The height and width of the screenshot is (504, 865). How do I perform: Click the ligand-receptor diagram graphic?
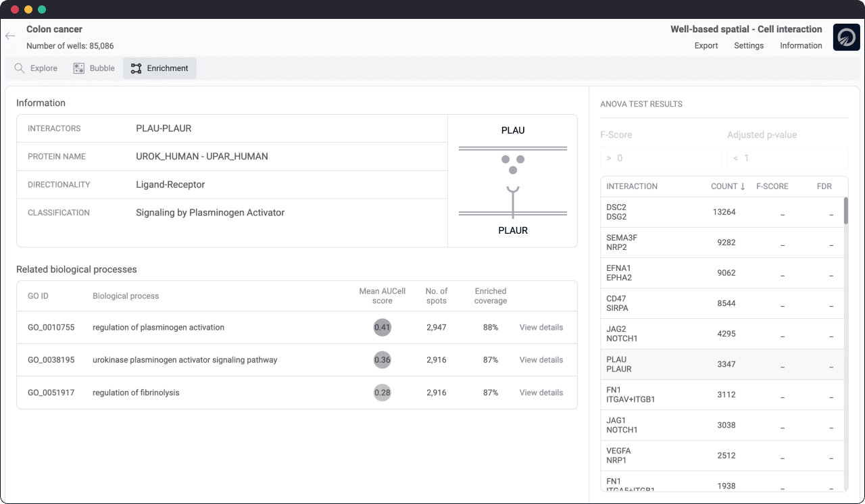point(513,181)
